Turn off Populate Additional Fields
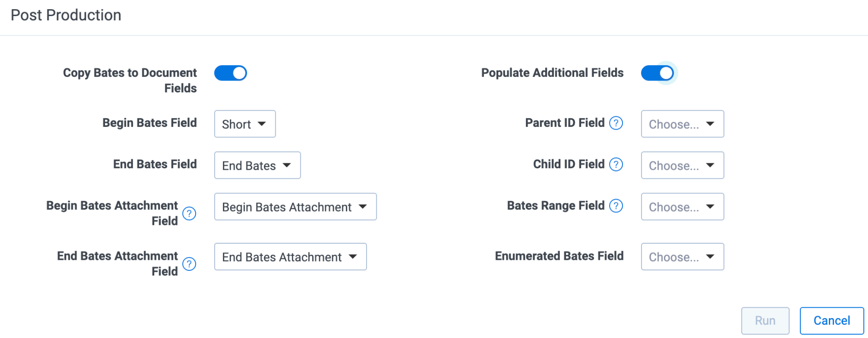The height and width of the screenshot is (338, 868). (658, 73)
